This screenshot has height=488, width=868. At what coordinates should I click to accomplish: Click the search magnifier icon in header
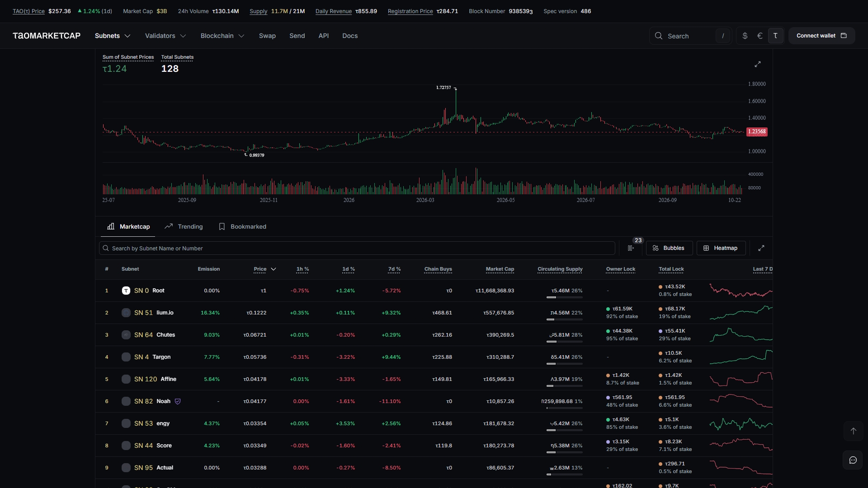pos(659,36)
